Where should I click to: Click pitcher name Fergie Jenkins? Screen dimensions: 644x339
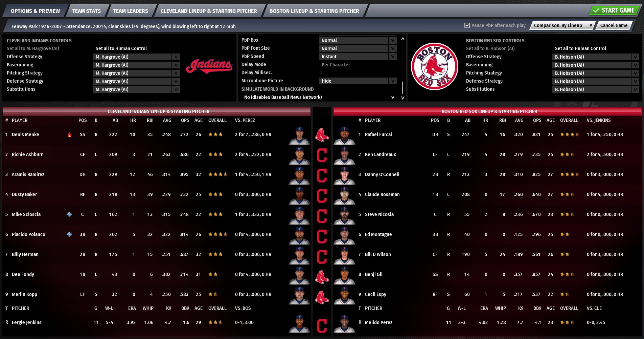coord(26,322)
